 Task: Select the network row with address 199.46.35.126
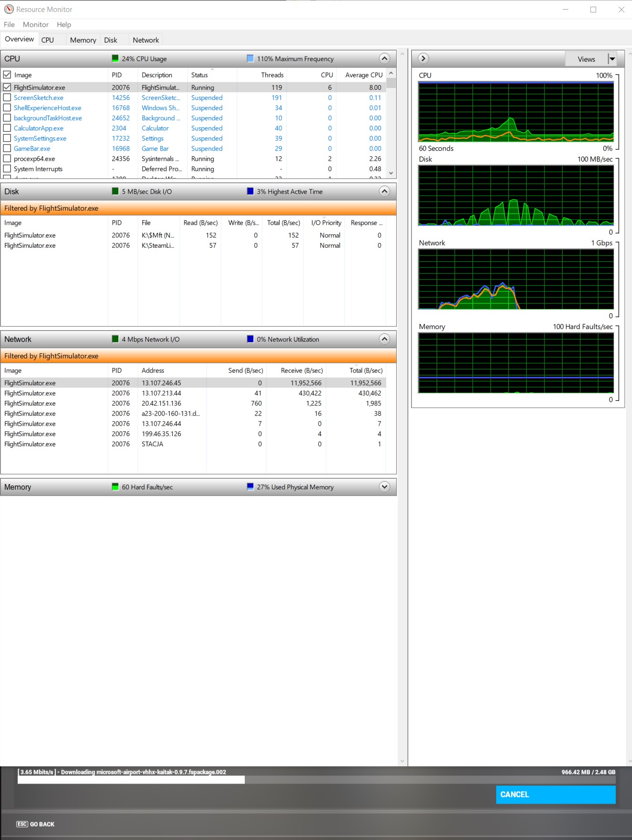(x=193, y=434)
